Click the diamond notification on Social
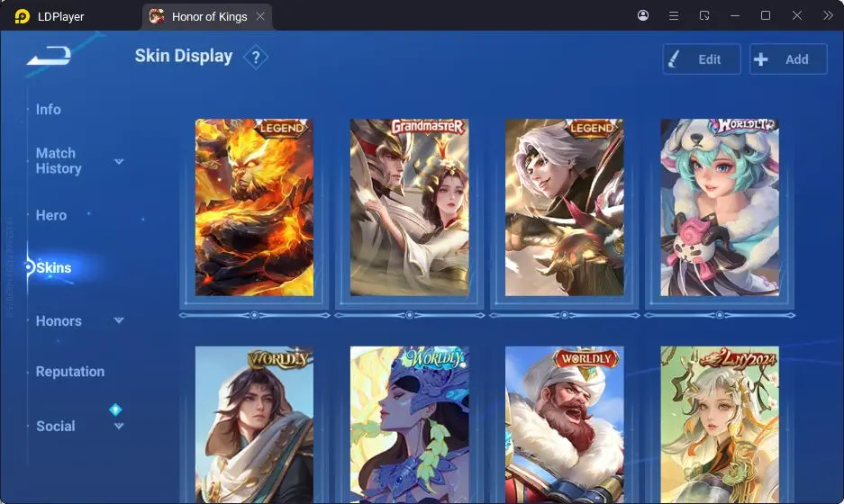Viewport: 844px width, 504px height. coord(115,409)
